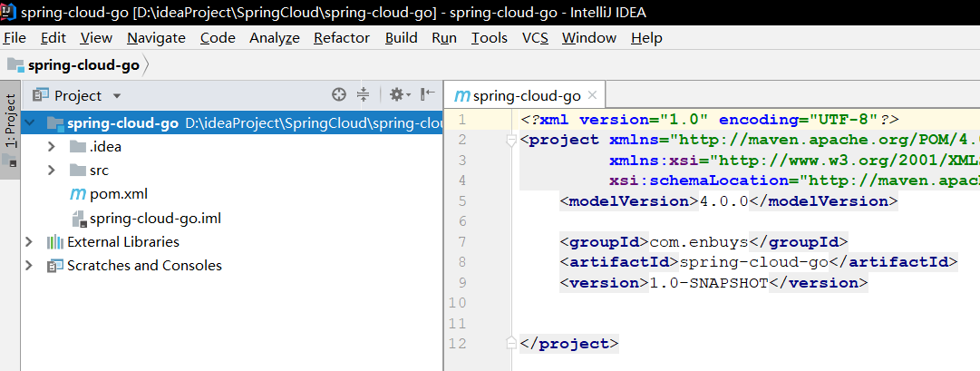This screenshot has height=371, width=980.
Task: Toggle the 1: Project tool window tab
Action: coord(10,130)
